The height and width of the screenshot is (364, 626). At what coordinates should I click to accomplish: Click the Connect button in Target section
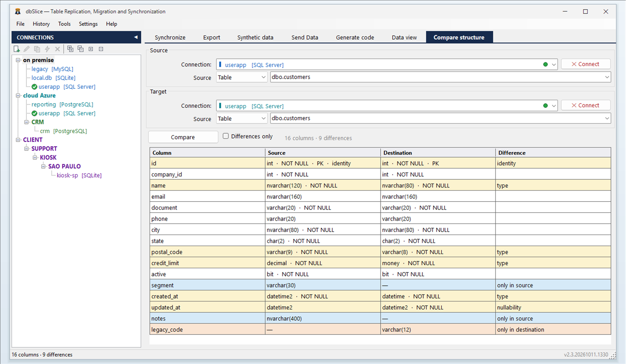[585, 105]
